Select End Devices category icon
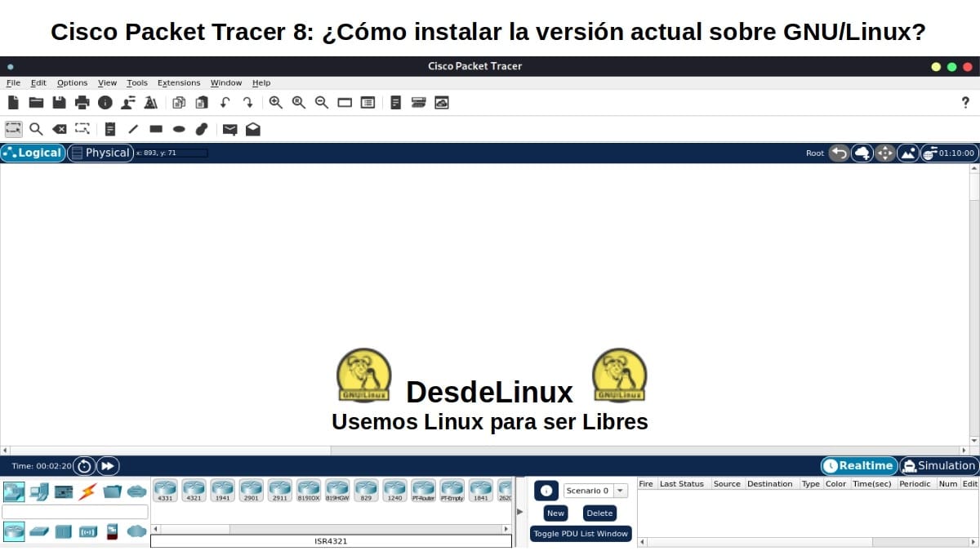980x551 pixels. point(38,491)
